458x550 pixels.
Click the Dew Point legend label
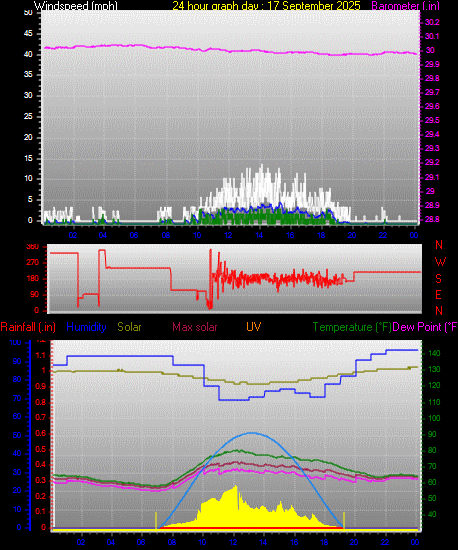[x=425, y=327]
